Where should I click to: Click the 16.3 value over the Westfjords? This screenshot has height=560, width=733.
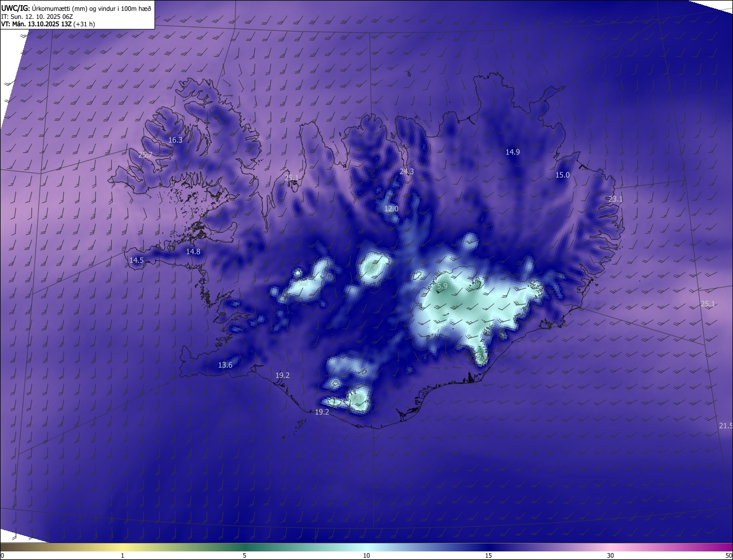point(175,140)
